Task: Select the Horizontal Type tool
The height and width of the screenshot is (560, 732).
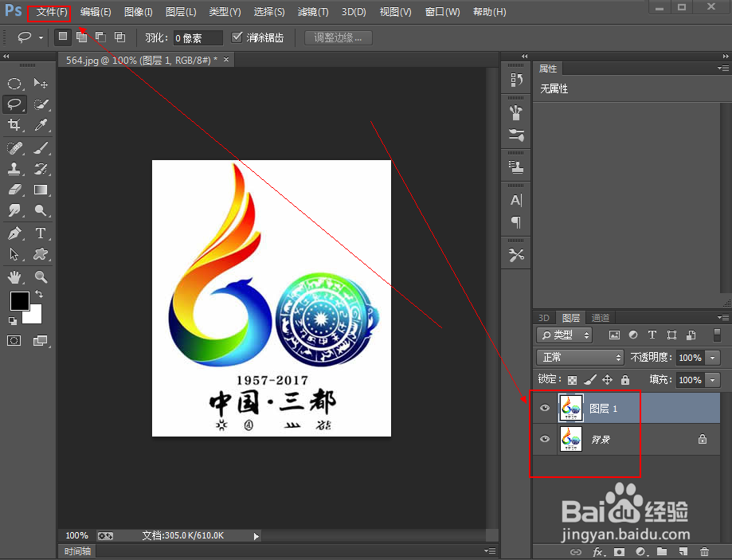Action: [x=41, y=233]
